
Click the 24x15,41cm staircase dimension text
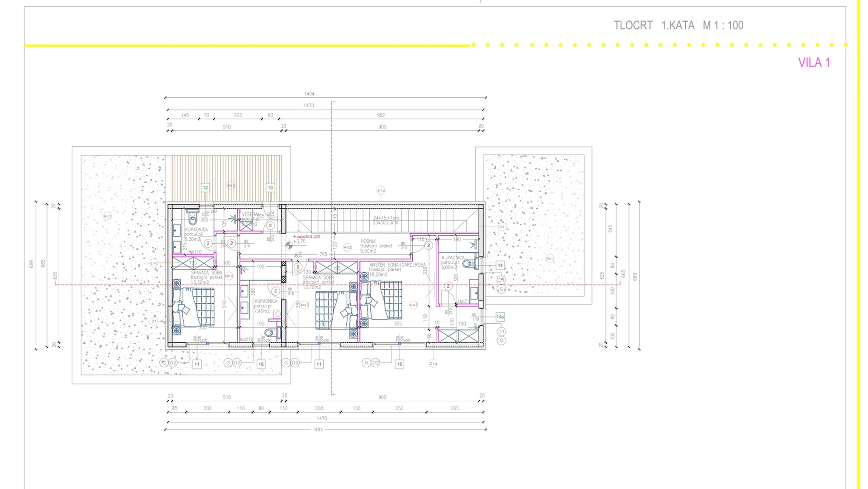pyautogui.click(x=386, y=218)
